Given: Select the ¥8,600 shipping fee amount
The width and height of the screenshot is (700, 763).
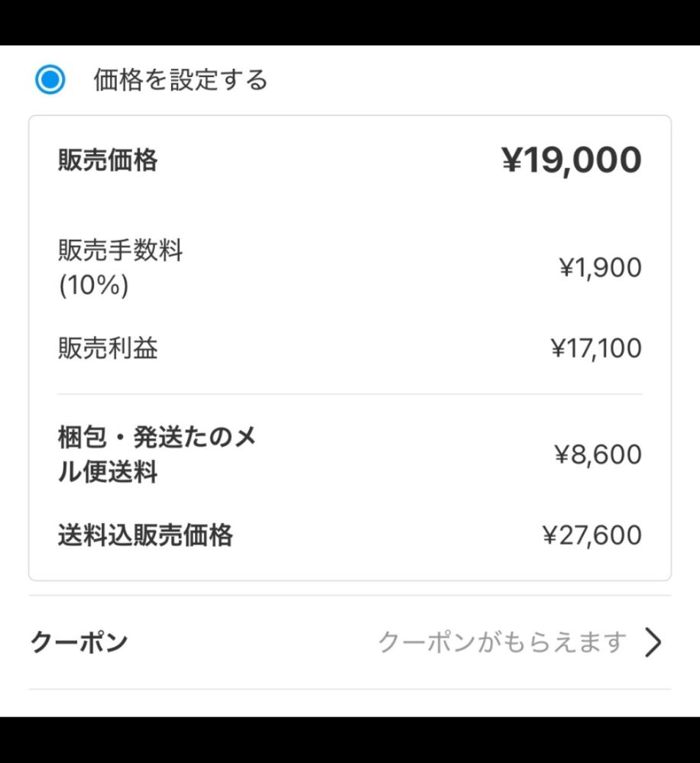Looking at the screenshot, I should (598, 454).
